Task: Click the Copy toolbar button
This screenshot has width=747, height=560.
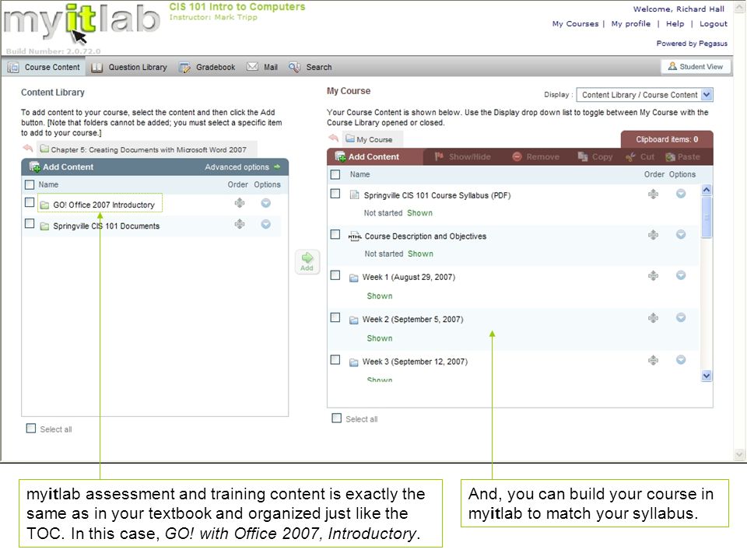Action: tap(595, 156)
